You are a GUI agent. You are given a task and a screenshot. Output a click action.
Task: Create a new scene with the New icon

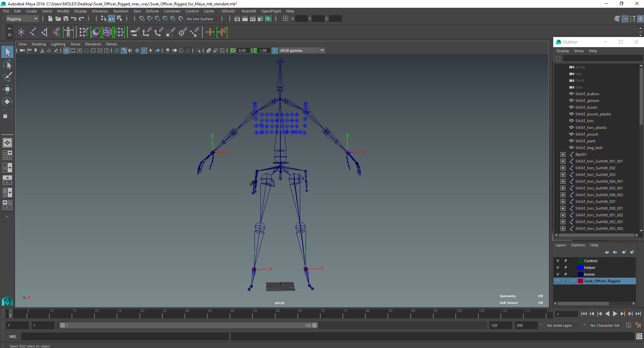(x=50, y=19)
